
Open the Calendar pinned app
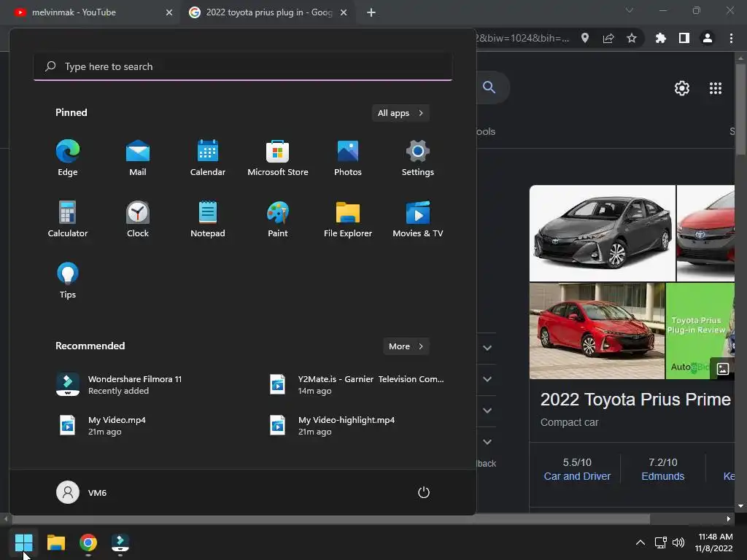click(x=208, y=158)
